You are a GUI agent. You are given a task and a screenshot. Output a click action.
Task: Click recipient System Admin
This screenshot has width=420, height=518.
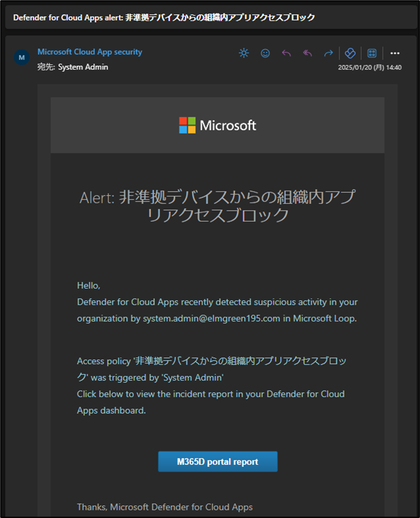(x=83, y=67)
